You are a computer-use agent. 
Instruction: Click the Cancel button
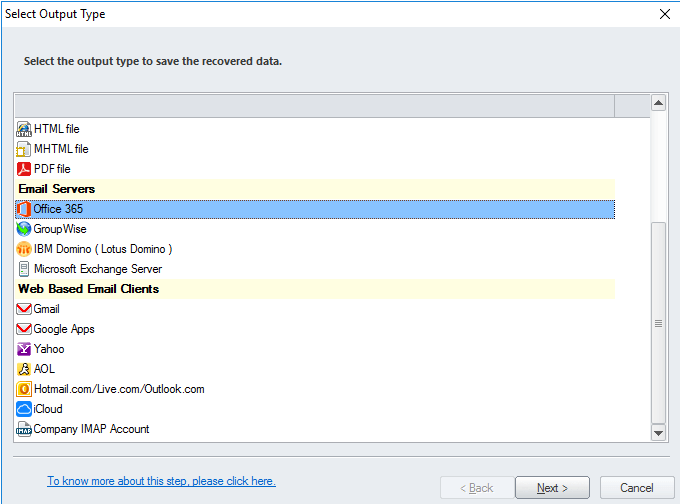(637, 488)
